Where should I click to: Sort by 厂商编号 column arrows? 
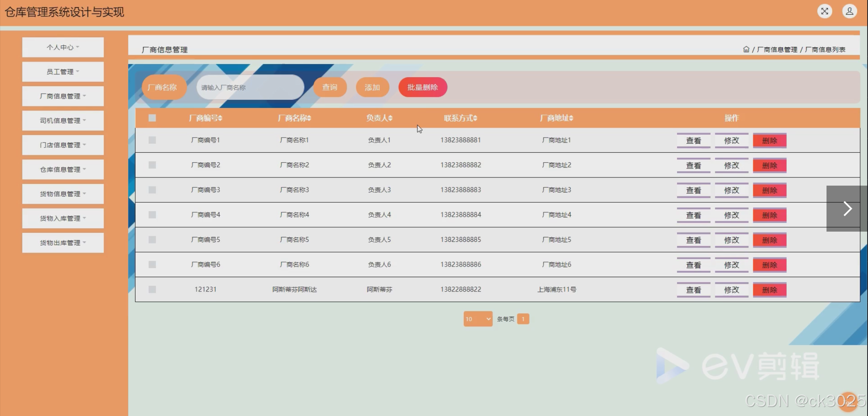[220, 118]
